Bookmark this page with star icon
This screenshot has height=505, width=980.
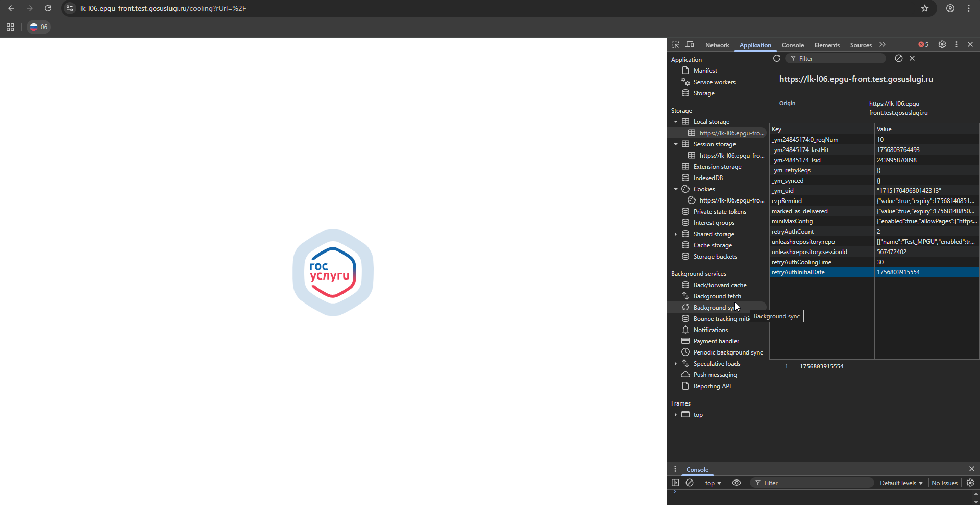coord(925,8)
